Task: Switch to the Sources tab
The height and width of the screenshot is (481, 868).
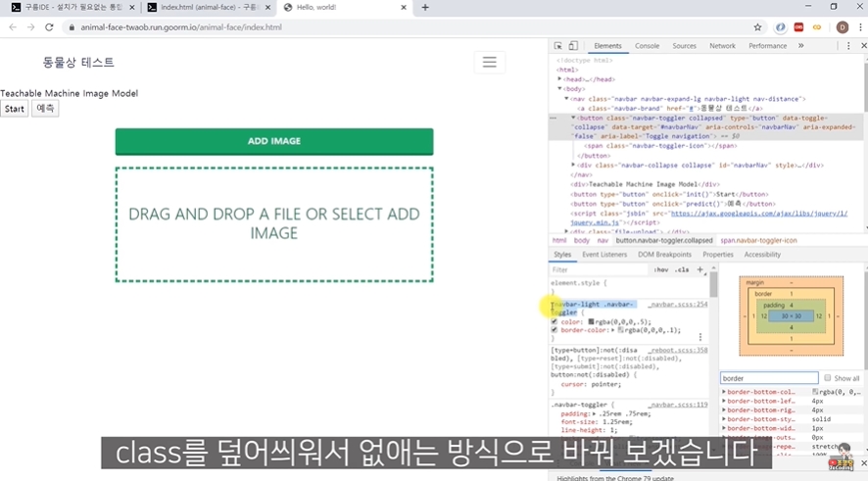Action: pos(684,46)
